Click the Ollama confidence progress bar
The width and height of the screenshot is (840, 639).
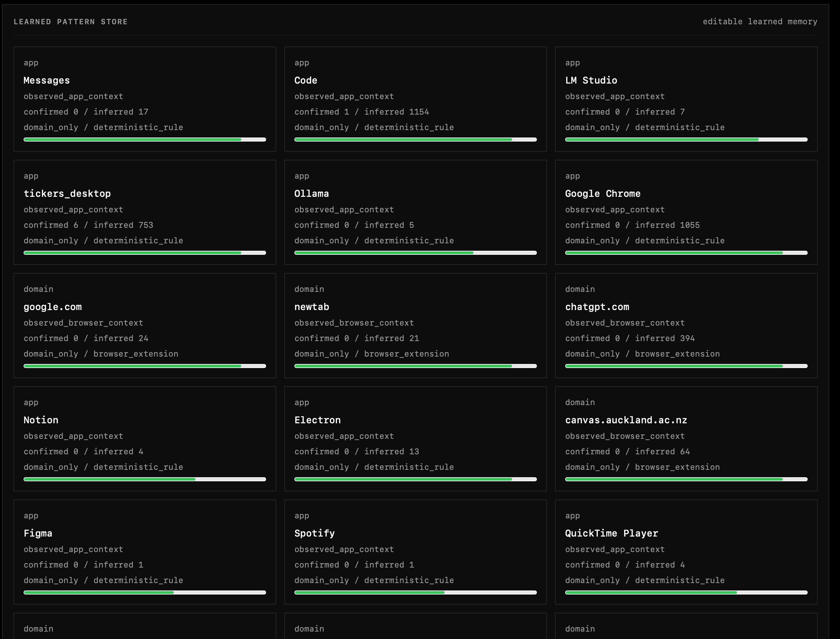pos(415,253)
